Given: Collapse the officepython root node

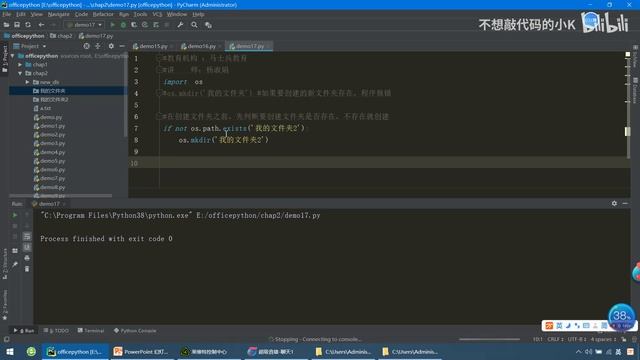Looking at the screenshot, I should click(13, 56).
